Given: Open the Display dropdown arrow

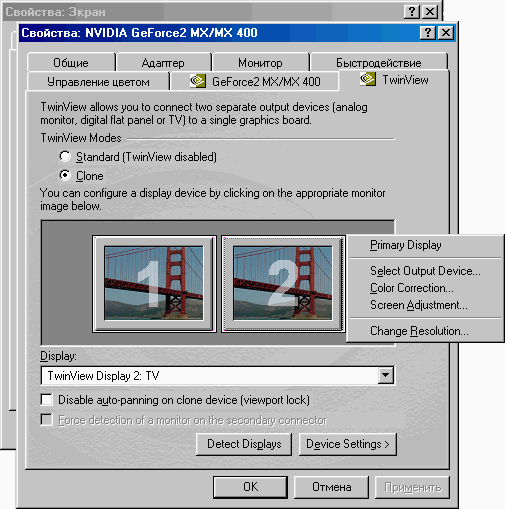Looking at the screenshot, I should (x=385, y=375).
